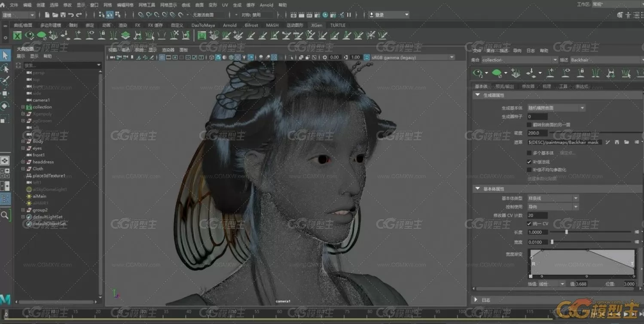Image resolution: width=644 pixels, height=324 pixels.
Task: Open 生成基本体 dropdown
Action: tap(556, 108)
